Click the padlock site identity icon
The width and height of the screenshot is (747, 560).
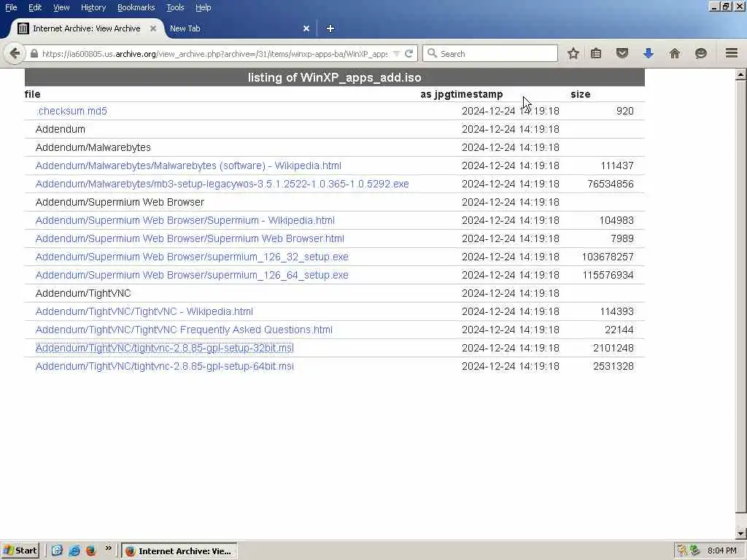click(34, 54)
